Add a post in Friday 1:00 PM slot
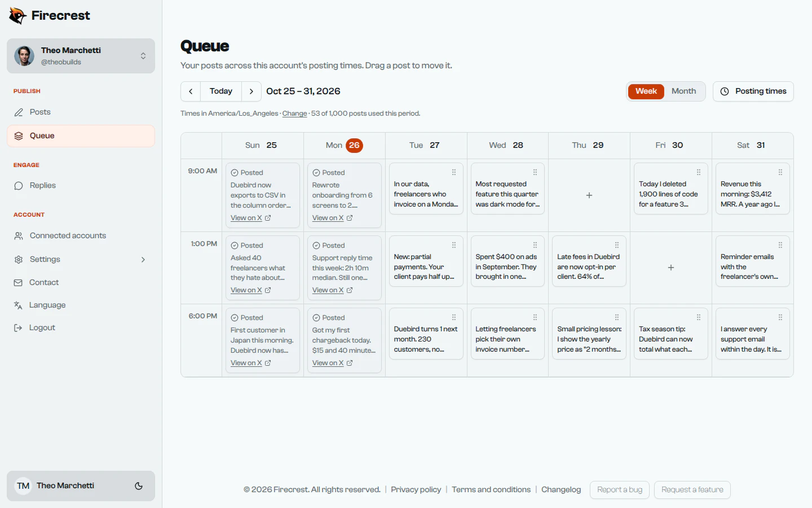Viewport: 812px width, 508px height. [671, 268]
